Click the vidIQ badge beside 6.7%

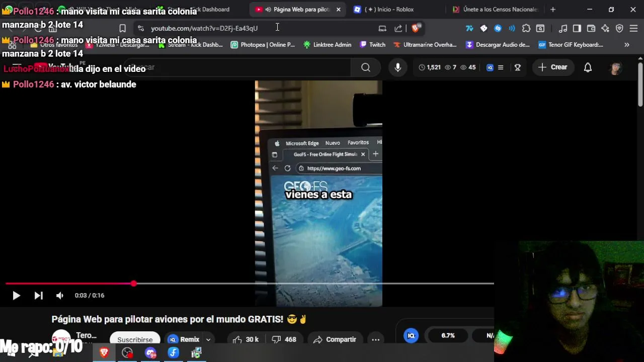(x=411, y=335)
